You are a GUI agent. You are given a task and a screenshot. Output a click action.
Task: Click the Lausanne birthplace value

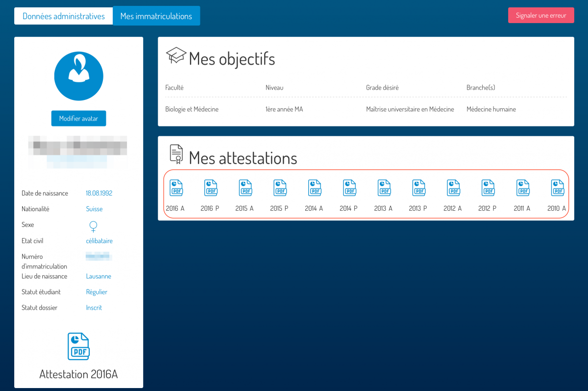(x=98, y=276)
